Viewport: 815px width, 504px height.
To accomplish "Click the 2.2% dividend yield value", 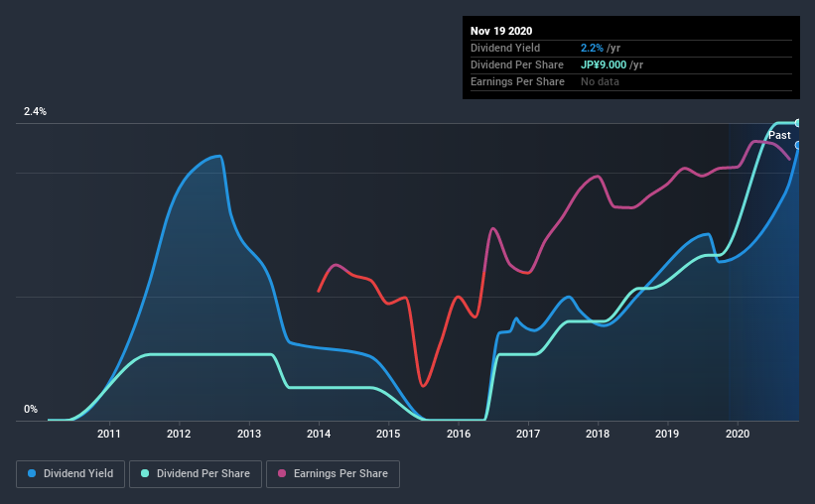I will click(592, 48).
